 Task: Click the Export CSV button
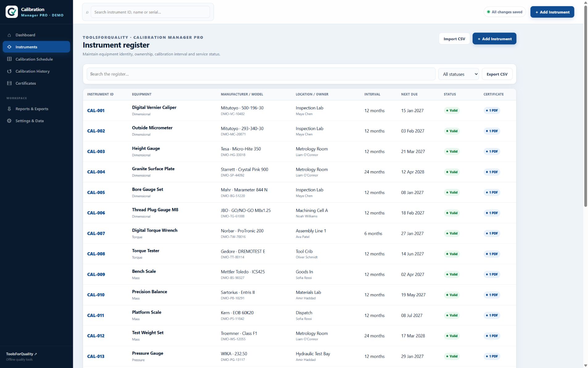point(497,74)
